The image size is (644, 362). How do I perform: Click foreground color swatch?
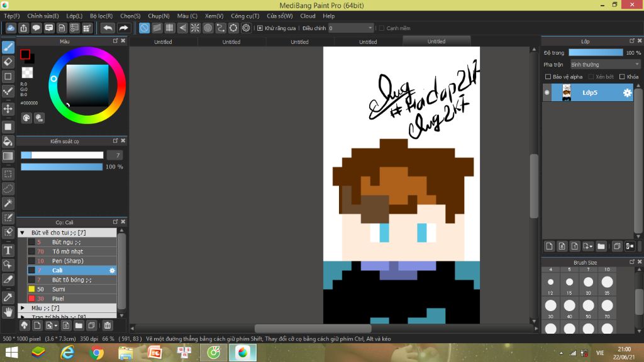[25, 54]
